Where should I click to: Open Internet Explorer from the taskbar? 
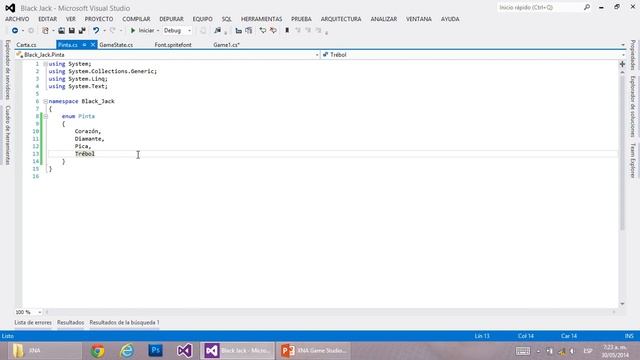point(127,351)
